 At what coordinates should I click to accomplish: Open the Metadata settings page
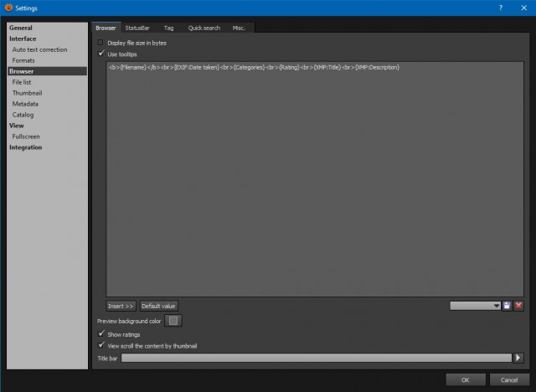click(x=25, y=104)
